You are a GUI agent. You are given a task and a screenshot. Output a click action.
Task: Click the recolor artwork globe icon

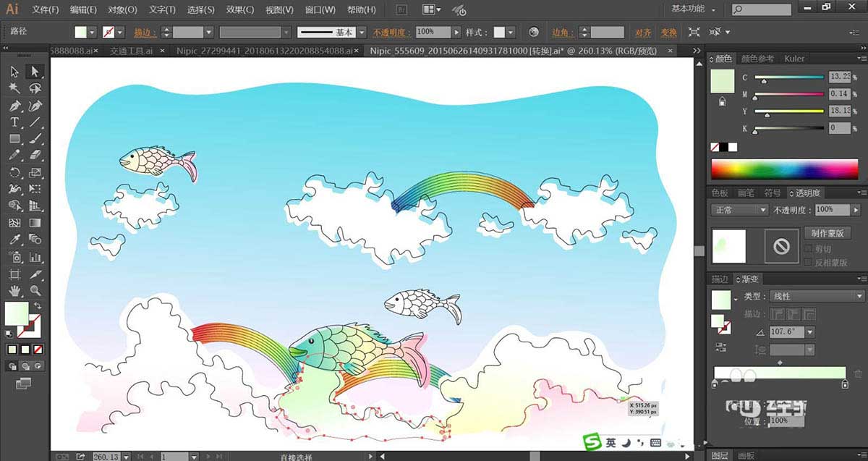click(x=534, y=33)
